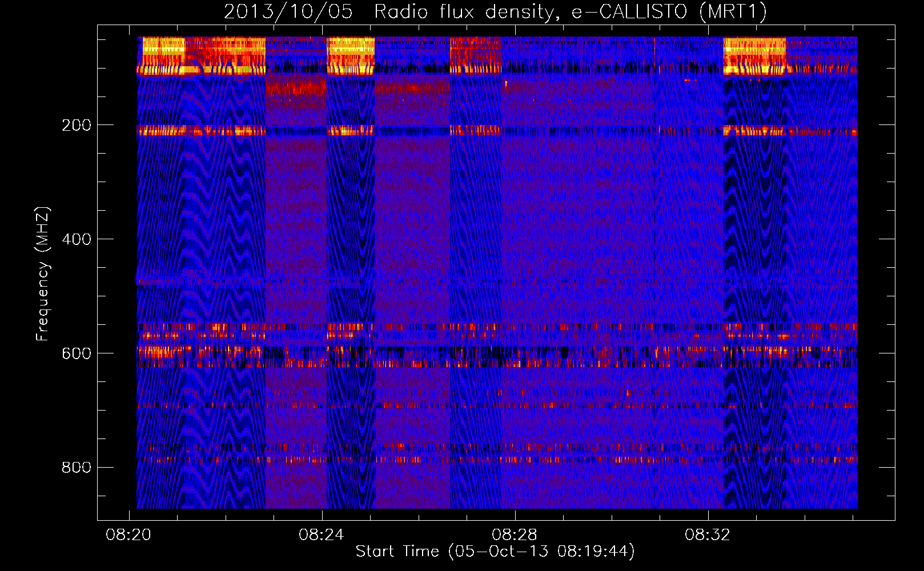Click the 'Frequency (MHZ)' y-axis label
Viewport: 924px width, 571px height.
point(43,274)
